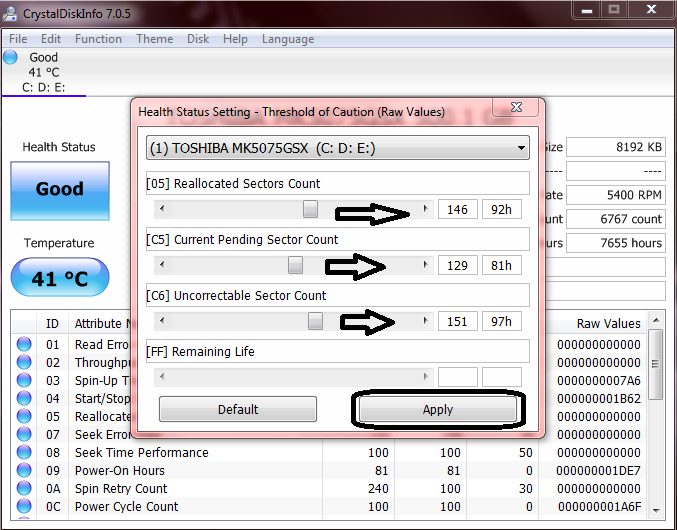Click raw value 000000001DE7
Screen dimensions: 677x530
pyautogui.click(x=599, y=470)
